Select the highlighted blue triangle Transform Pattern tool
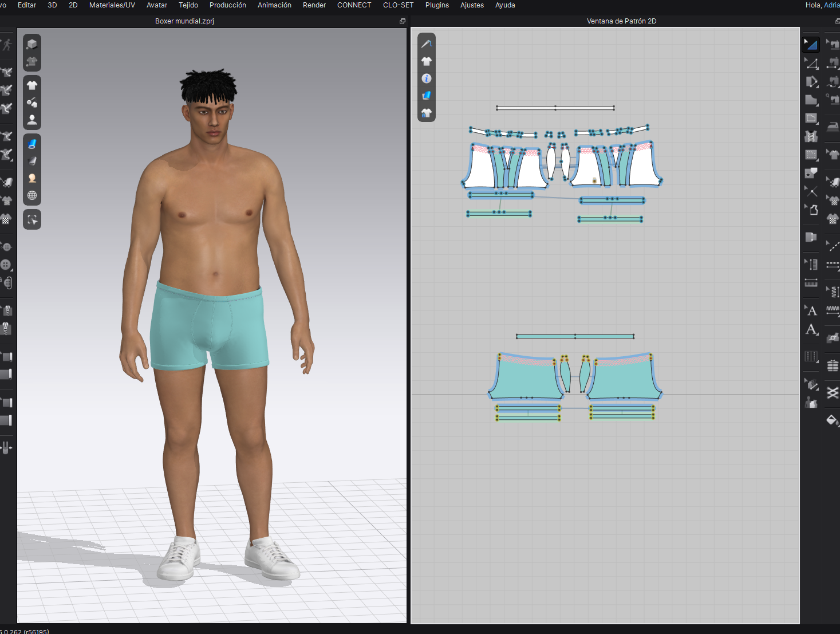840x634 pixels. [x=811, y=44]
